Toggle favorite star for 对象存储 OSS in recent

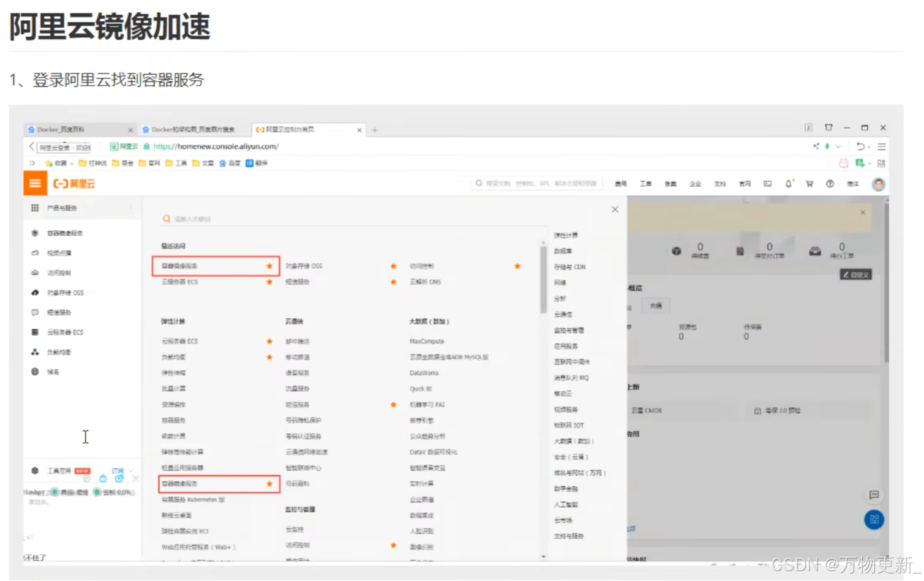pyautogui.click(x=393, y=266)
